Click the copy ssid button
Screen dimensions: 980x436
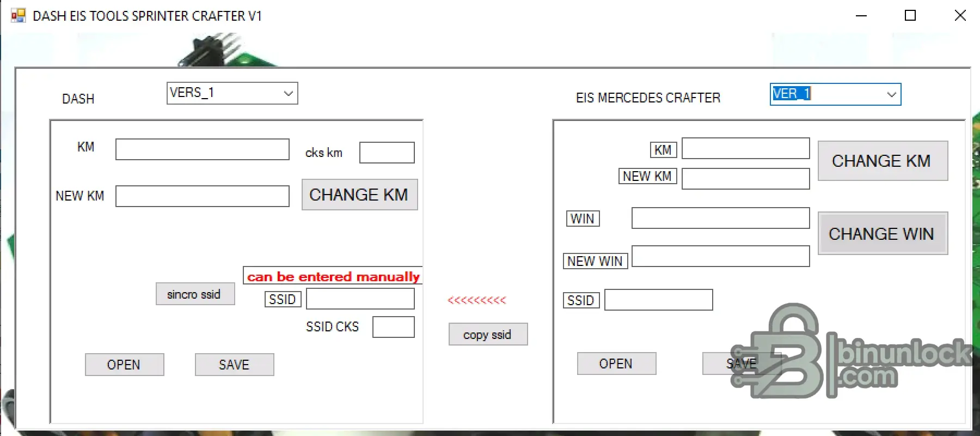488,334
